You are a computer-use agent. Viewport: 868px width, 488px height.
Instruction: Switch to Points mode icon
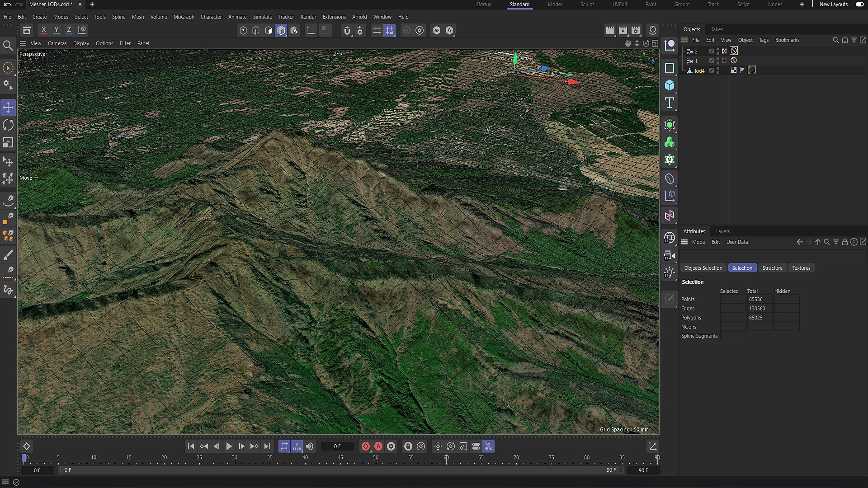(x=243, y=30)
